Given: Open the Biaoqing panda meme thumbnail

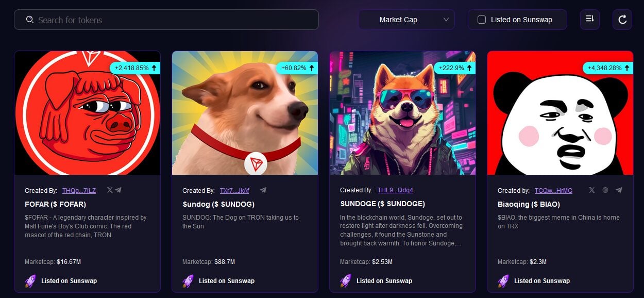Looking at the screenshot, I should pyautogui.click(x=560, y=113).
